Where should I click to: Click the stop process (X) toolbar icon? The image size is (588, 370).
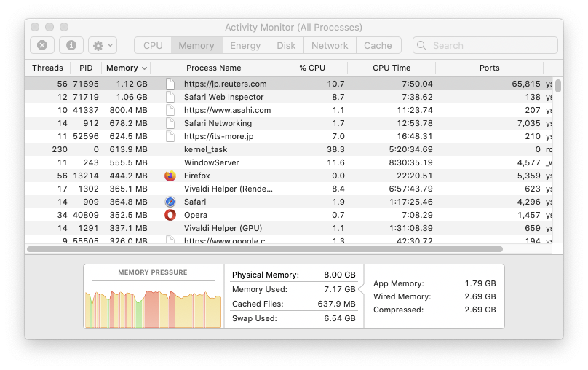pos(42,45)
